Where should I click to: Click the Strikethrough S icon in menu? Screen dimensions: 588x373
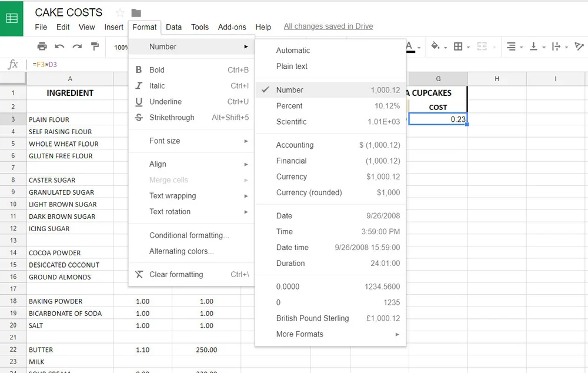coord(139,118)
